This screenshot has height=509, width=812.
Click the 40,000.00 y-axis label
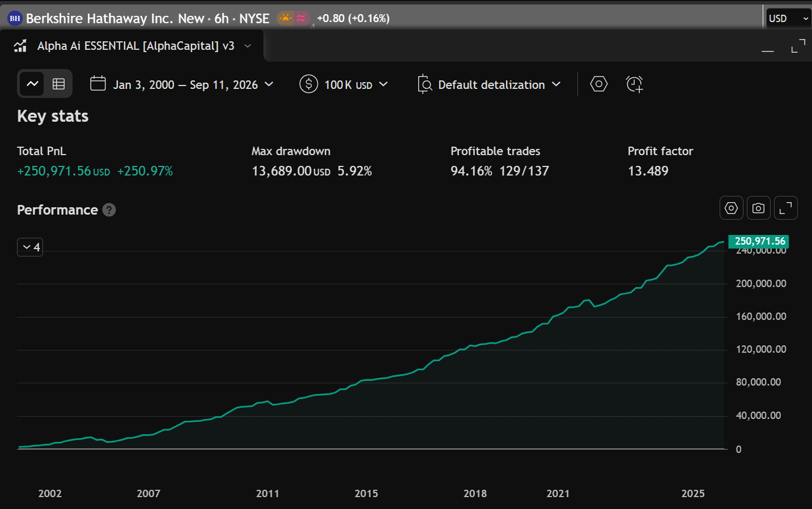(758, 416)
